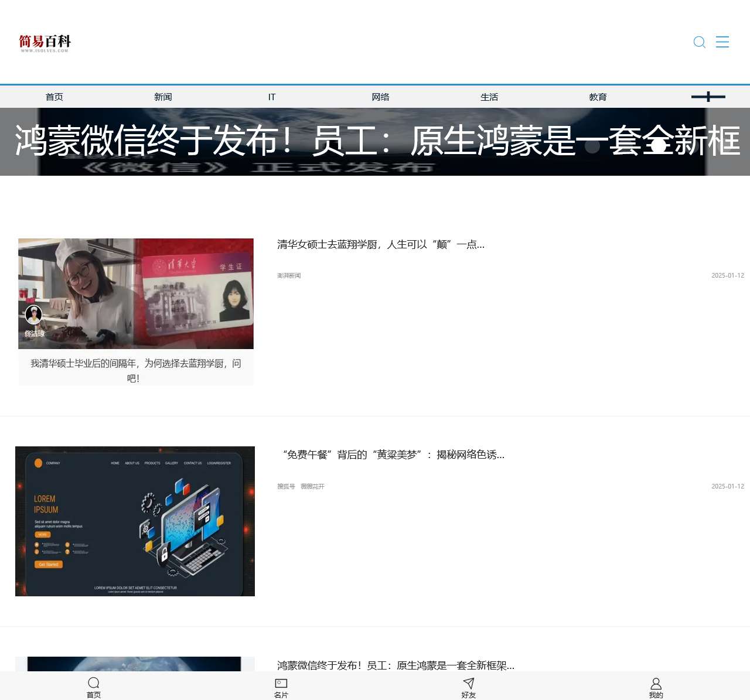This screenshot has width=750, height=700.
Task: Open the 教育 navigation item
Action: click(598, 97)
